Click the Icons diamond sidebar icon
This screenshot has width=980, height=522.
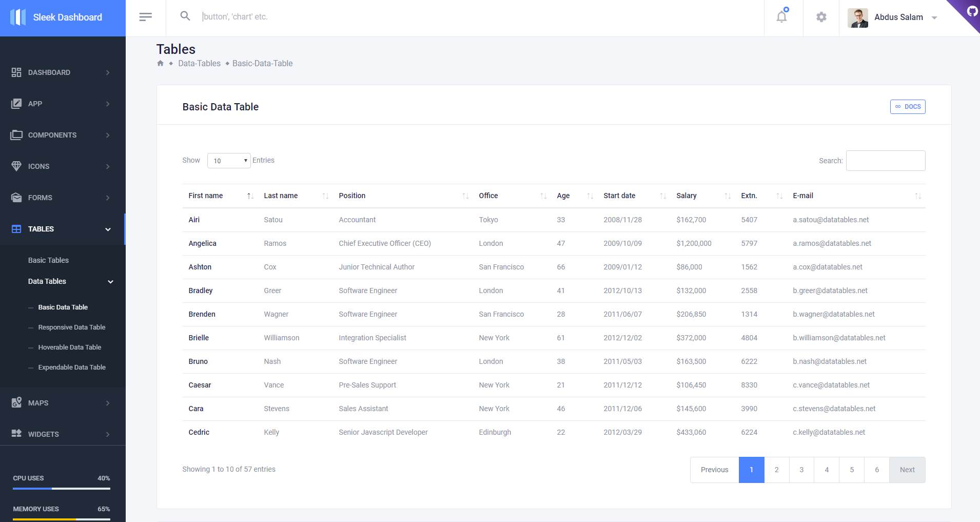coord(16,166)
